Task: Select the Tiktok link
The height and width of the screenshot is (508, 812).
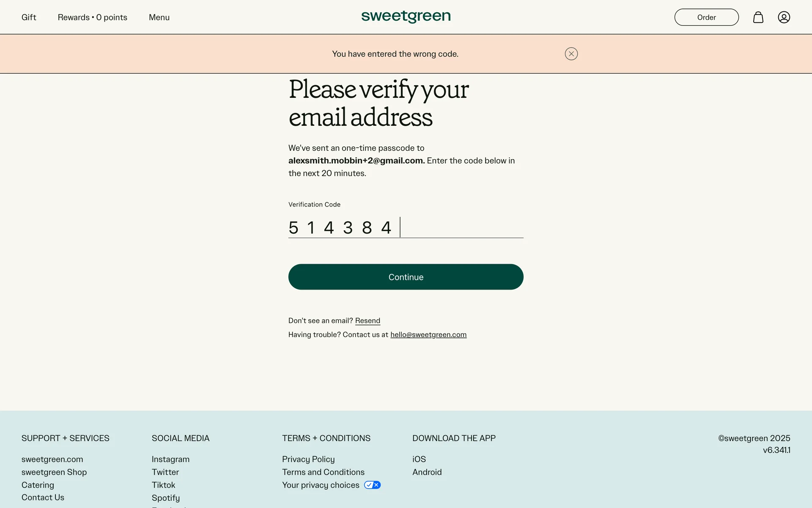Action: (x=163, y=485)
